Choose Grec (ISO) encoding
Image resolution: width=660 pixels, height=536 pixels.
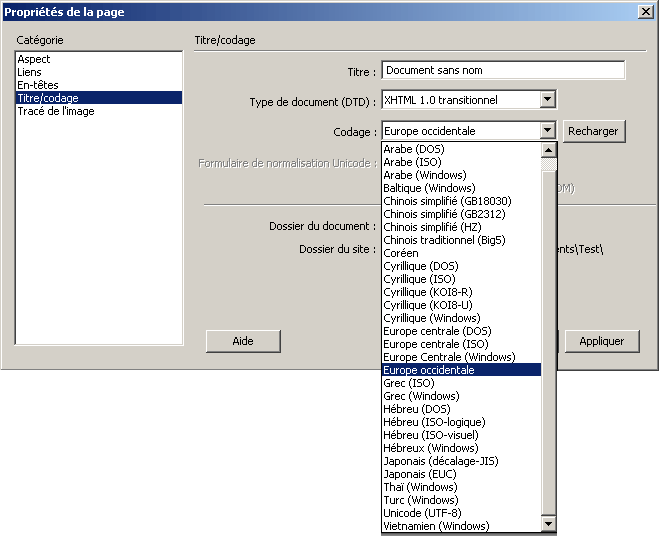461,383
